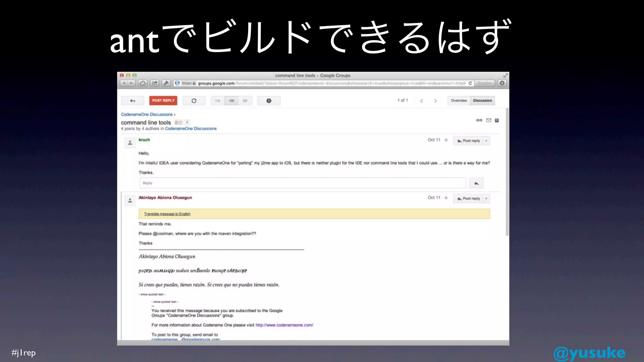Open kruch's author profile name
Image resolution: width=644 pixels, height=362 pixels.
click(144, 140)
